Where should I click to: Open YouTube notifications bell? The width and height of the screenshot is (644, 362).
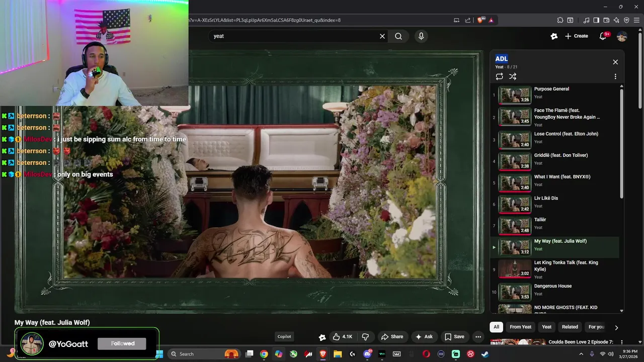603,36
